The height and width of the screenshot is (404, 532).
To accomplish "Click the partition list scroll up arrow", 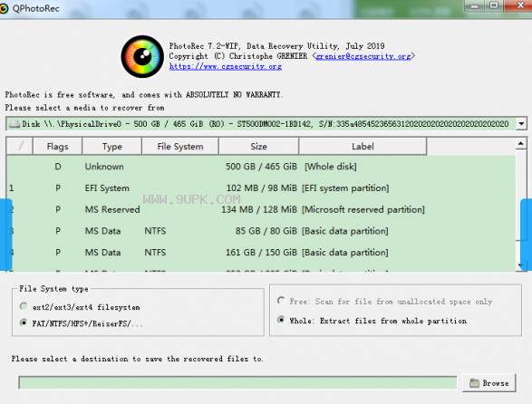I will 521,144.
